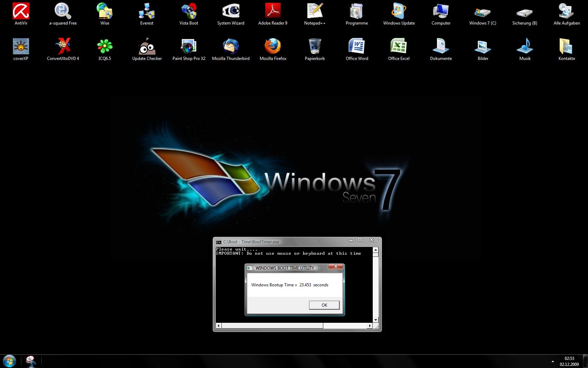Click the Show Desktop button
This screenshot has width=588, height=368.
[585, 361]
